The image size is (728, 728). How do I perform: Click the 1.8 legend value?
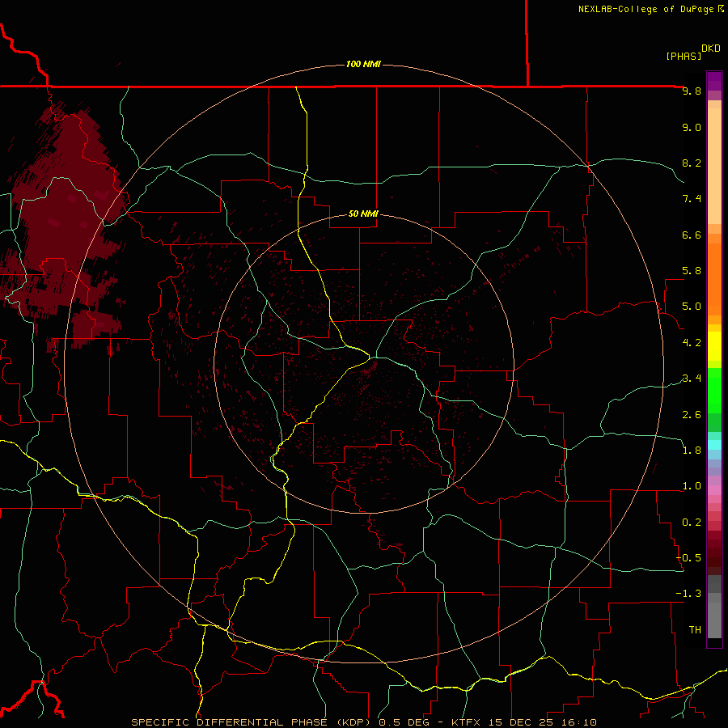(x=692, y=451)
